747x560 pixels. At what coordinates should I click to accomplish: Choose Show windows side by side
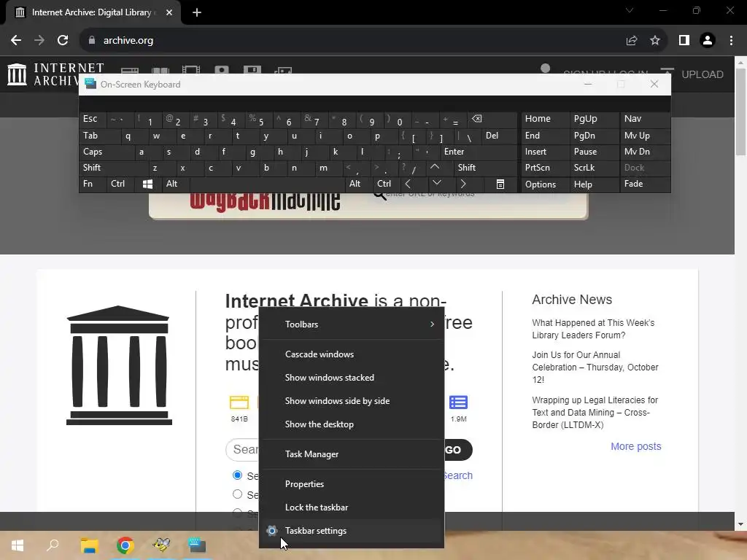(352, 401)
